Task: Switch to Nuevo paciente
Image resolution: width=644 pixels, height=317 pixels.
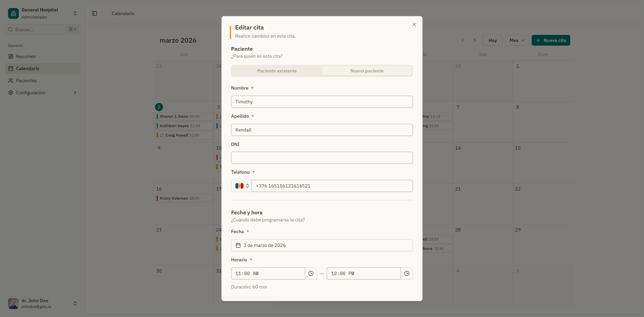Action: [x=367, y=71]
